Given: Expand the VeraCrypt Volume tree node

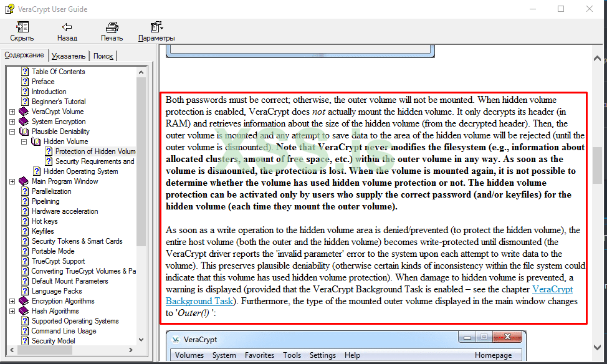Looking at the screenshot, I should point(12,112).
